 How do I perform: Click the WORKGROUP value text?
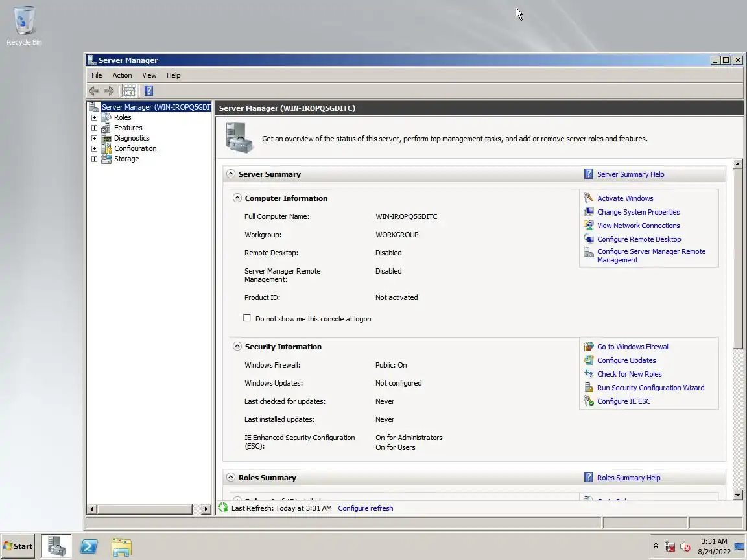(x=397, y=235)
